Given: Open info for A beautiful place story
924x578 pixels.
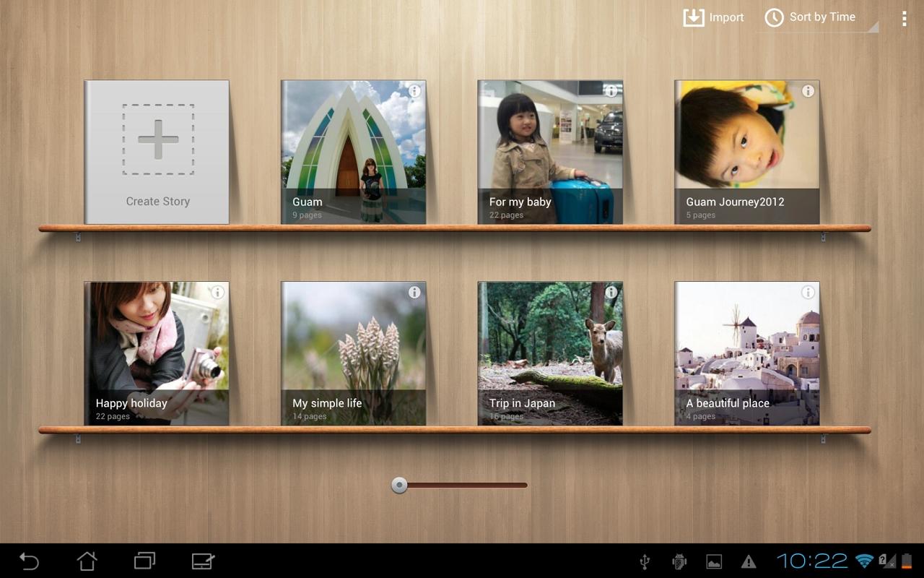Looking at the screenshot, I should point(808,292).
